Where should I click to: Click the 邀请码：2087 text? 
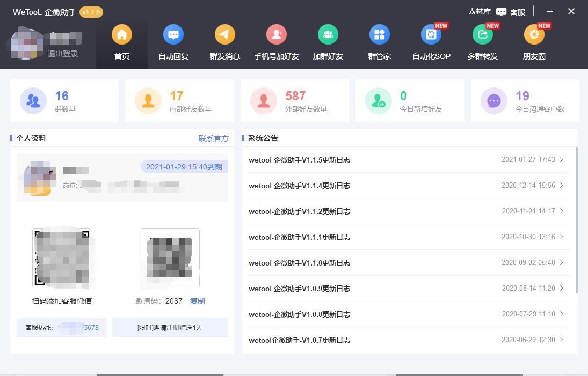(158, 301)
